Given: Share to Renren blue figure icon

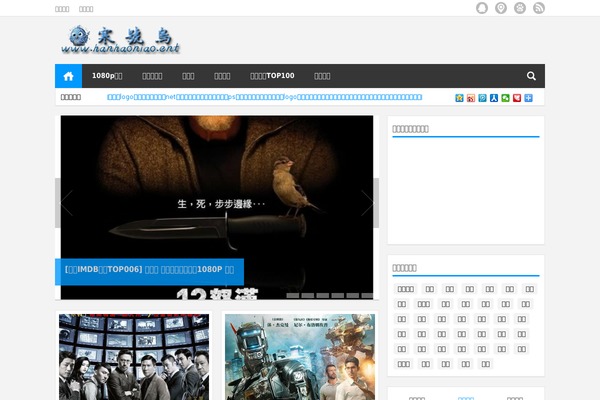Looking at the screenshot, I should pos(494,98).
